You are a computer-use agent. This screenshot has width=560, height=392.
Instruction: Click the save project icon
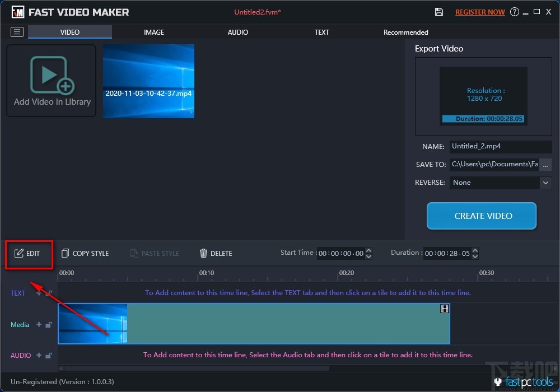pos(439,12)
